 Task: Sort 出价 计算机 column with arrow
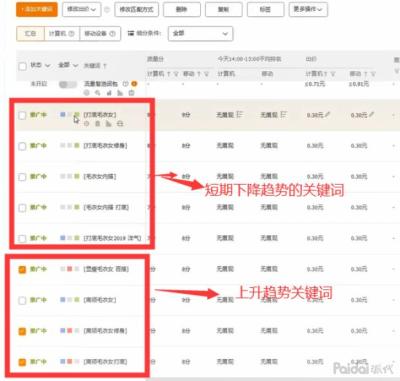click(326, 74)
